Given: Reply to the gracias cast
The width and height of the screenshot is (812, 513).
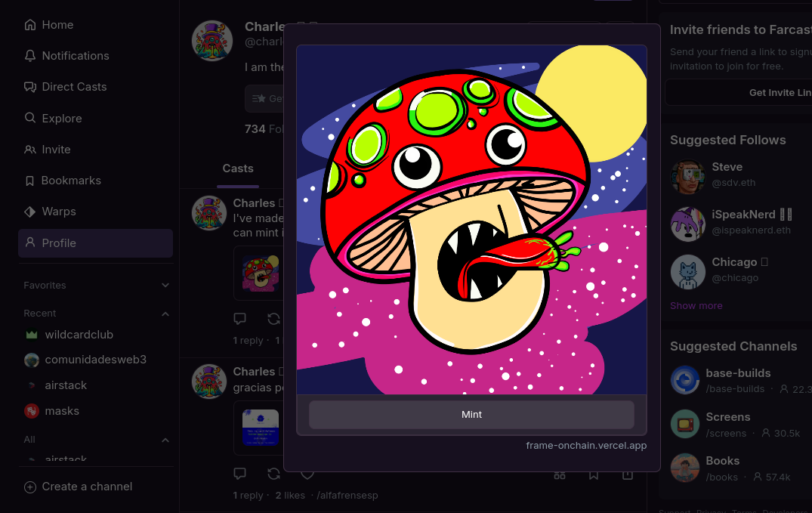Looking at the screenshot, I should click(239, 473).
